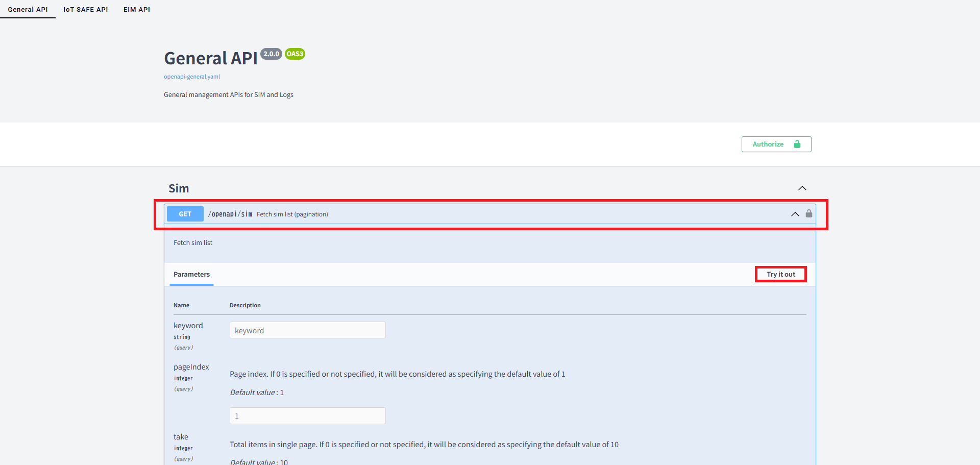Select the Parameters tab
Viewport: 980px width, 465px height.
[191, 275]
